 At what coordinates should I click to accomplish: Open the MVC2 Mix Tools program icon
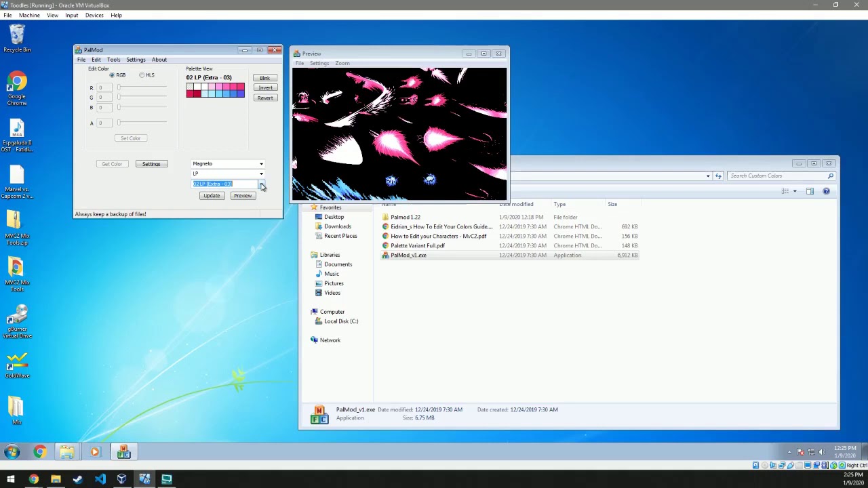point(17,274)
